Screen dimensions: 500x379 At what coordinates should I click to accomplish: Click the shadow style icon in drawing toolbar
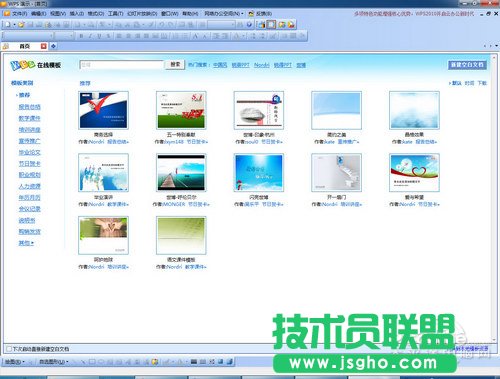pos(221,361)
